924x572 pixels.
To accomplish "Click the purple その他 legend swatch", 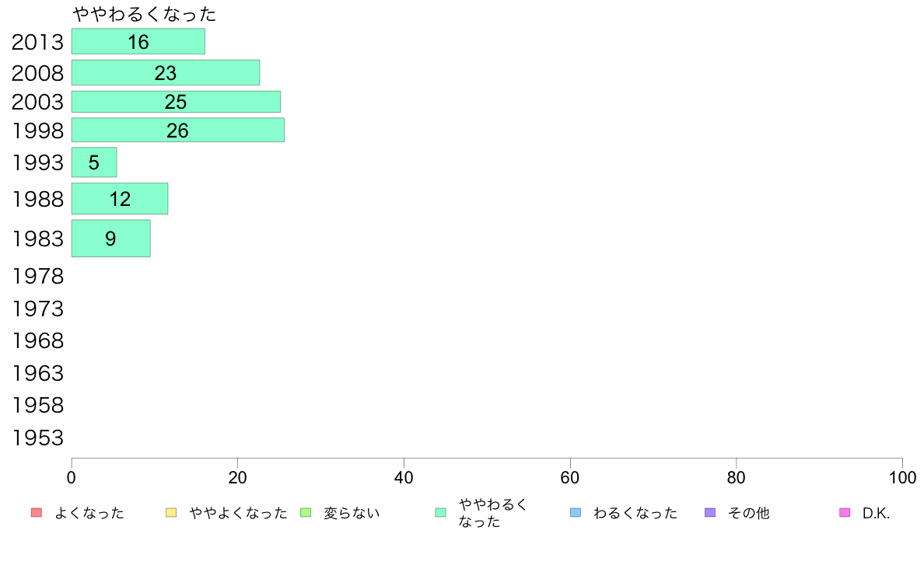I will point(710,512).
